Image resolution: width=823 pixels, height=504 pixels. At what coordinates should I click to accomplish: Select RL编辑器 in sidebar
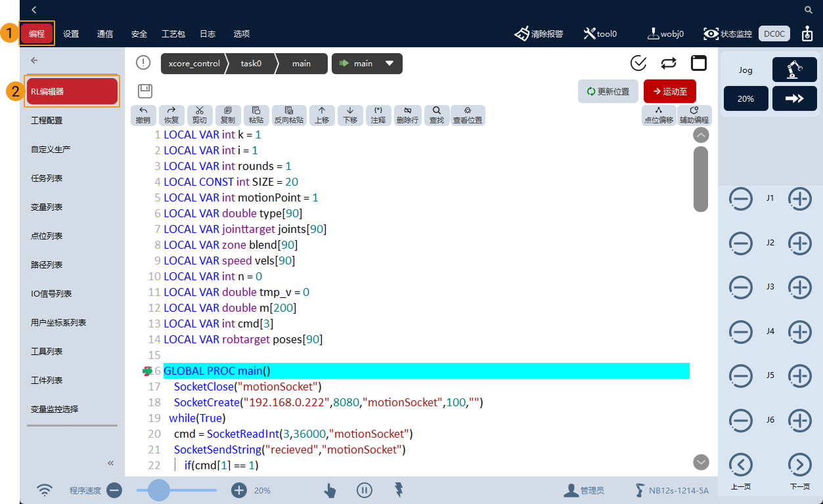click(72, 91)
